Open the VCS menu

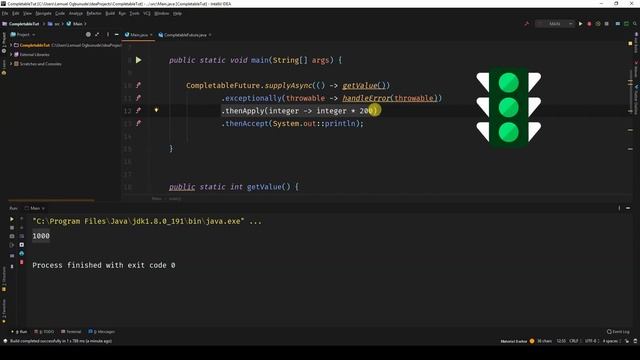[x=147, y=13]
